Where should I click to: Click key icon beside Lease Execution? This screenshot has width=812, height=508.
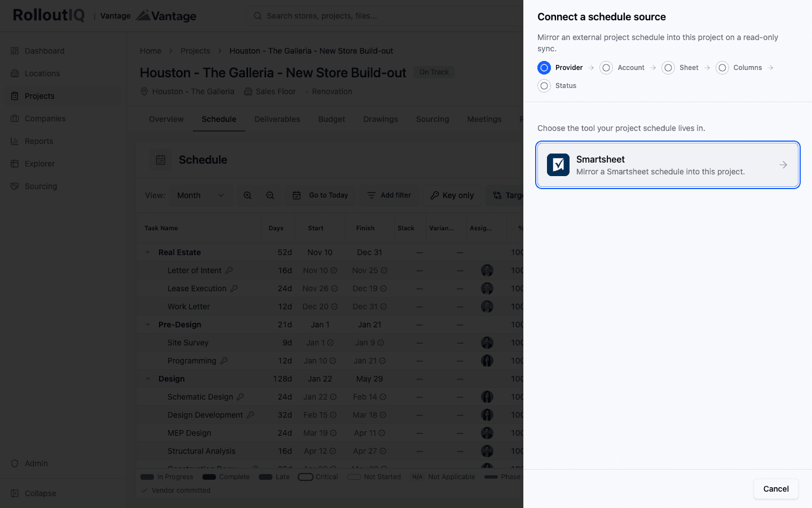[234, 288]
